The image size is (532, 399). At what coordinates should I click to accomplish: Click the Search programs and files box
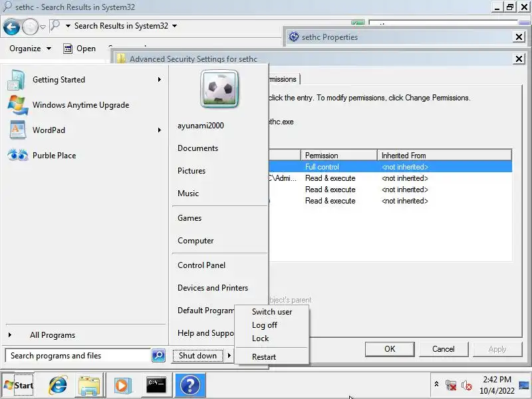tap(78, 356)
